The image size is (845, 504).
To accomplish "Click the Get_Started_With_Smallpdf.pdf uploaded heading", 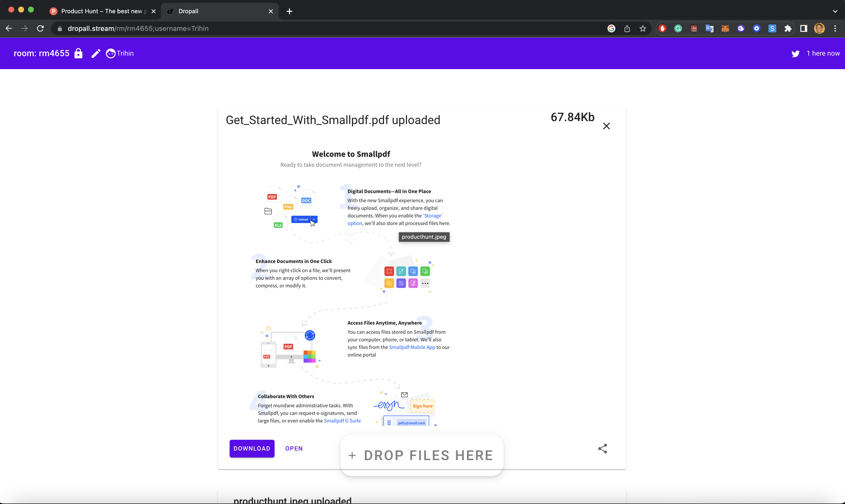I will 333,120.
